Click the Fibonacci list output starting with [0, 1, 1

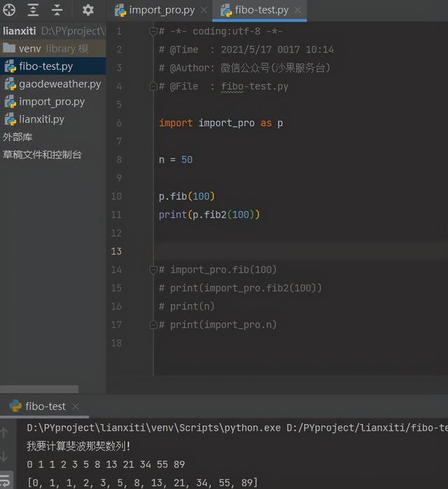(x=142, y=483)
